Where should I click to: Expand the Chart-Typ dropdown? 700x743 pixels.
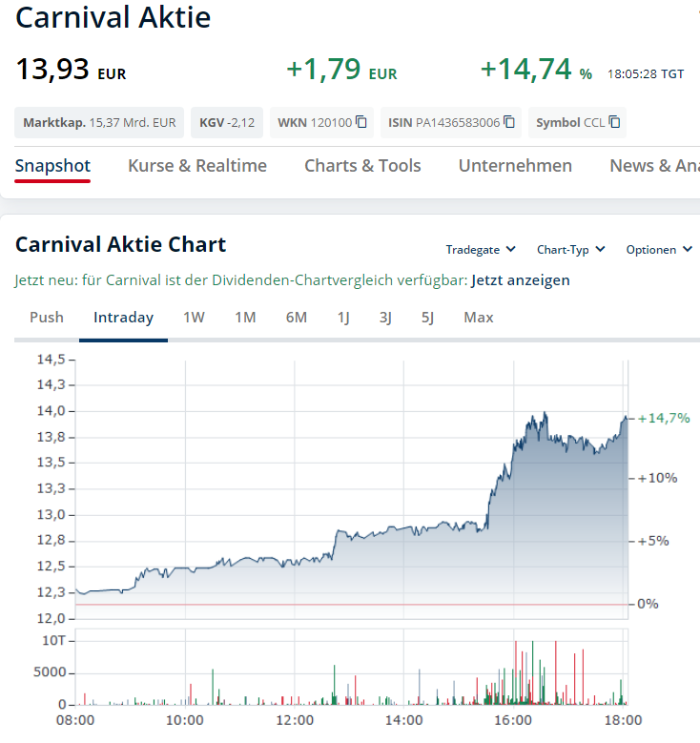click(570, 250)
